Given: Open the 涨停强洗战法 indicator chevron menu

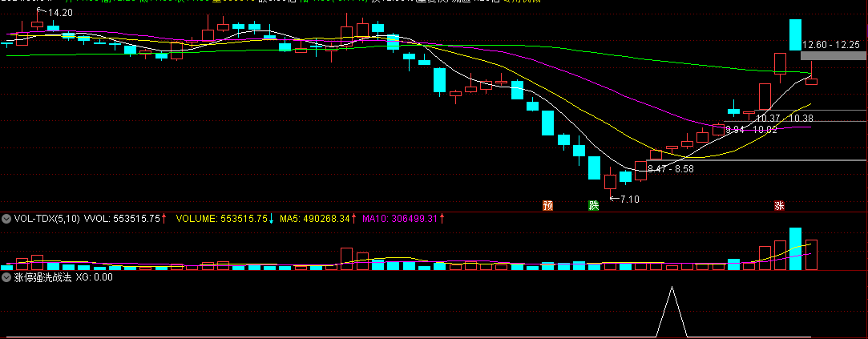Looking at the screenshot, I should click(6, 277).
